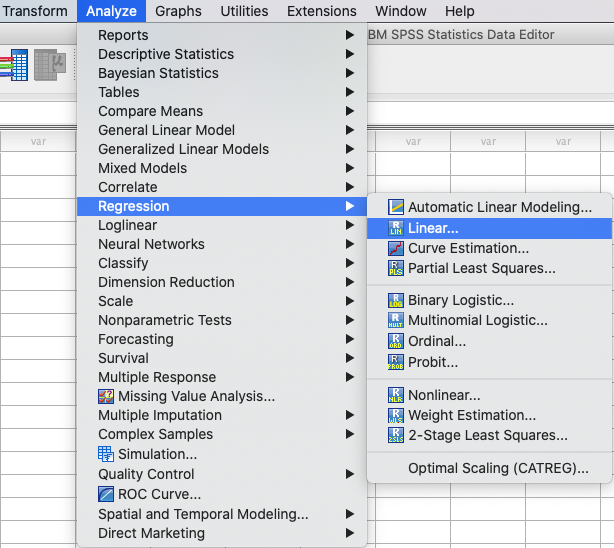The image size is (614, 548).
Task: Choose Nonlinear... regression
Action: tap(489, 395)
